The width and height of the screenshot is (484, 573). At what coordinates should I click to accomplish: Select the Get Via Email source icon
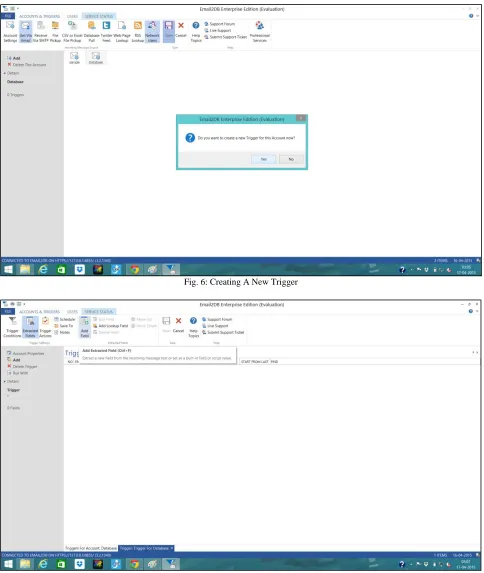[x=26, y=32]
